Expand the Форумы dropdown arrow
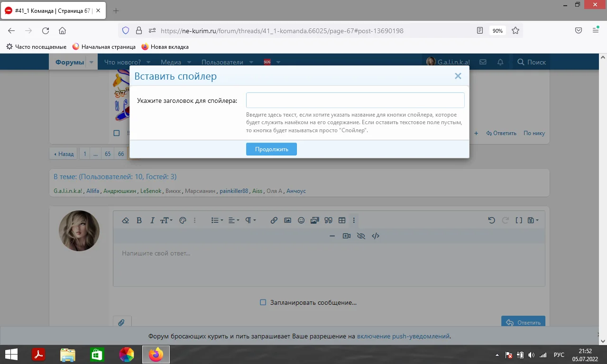 [92, 62]
